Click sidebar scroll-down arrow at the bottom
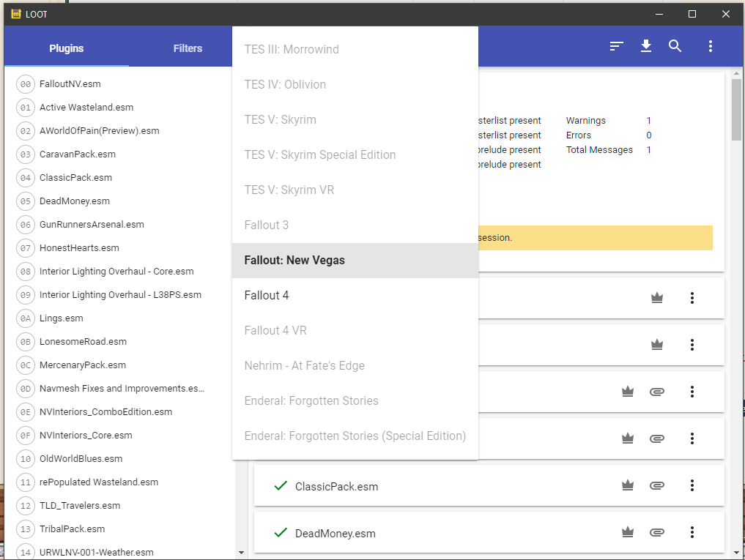Screen dimensions: 745x560 242,552
